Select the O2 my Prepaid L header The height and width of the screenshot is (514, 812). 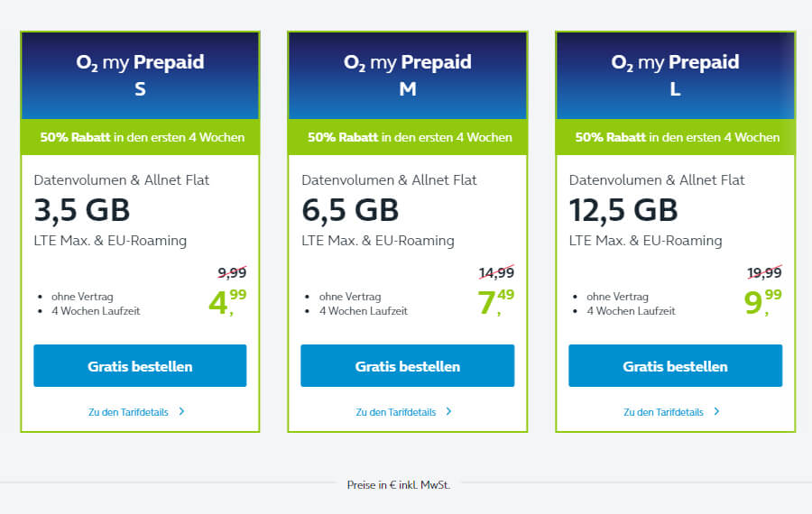pyautogui.click(x=675, y=75)
